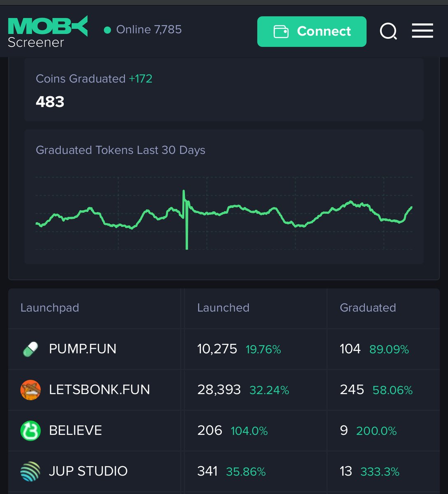Screen dimensions: 448x494
Task: Click the 19.76% launched change
Action: (x=263, y=350)
